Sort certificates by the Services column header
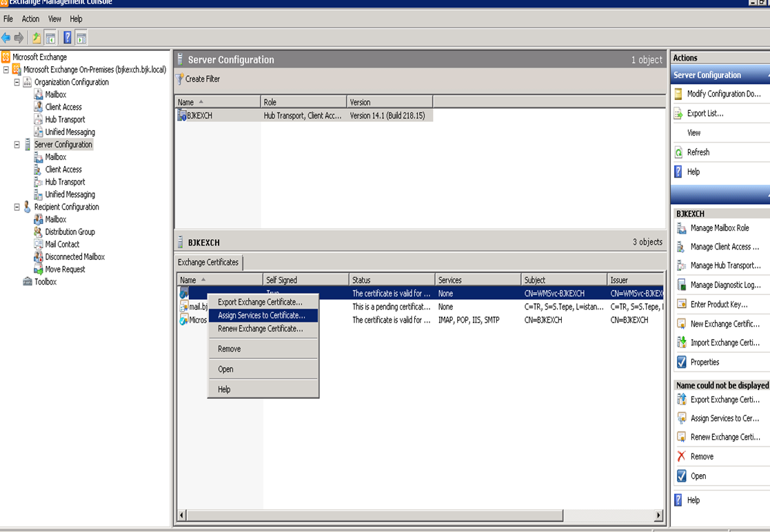 tap(478, 280)
